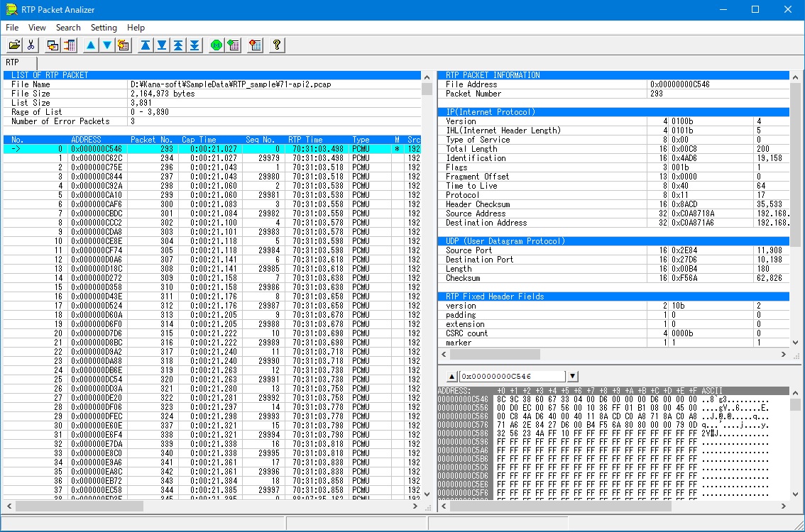Open the Search menu
Image resolution: width=805 pixels, height=532 pixels.
pos(68,27)
